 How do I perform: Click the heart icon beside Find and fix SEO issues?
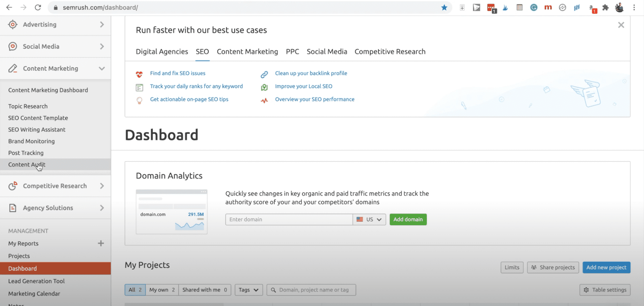click(139, 74)
